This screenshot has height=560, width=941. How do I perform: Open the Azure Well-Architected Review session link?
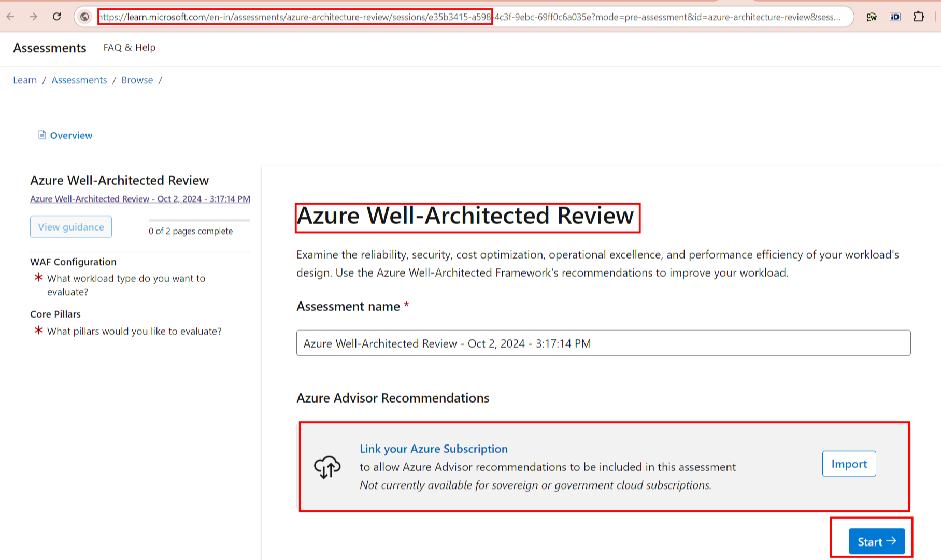(140, 199)
